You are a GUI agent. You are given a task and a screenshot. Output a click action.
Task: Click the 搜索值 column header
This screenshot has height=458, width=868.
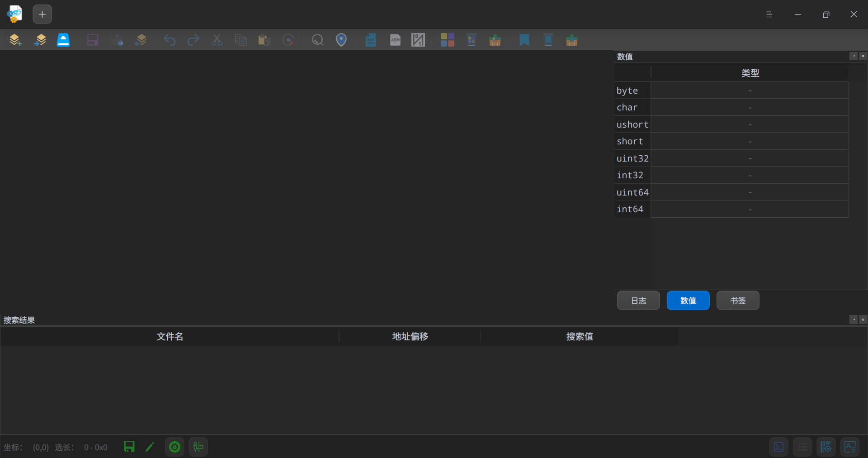pyautogui.click(x=579, y=336)
